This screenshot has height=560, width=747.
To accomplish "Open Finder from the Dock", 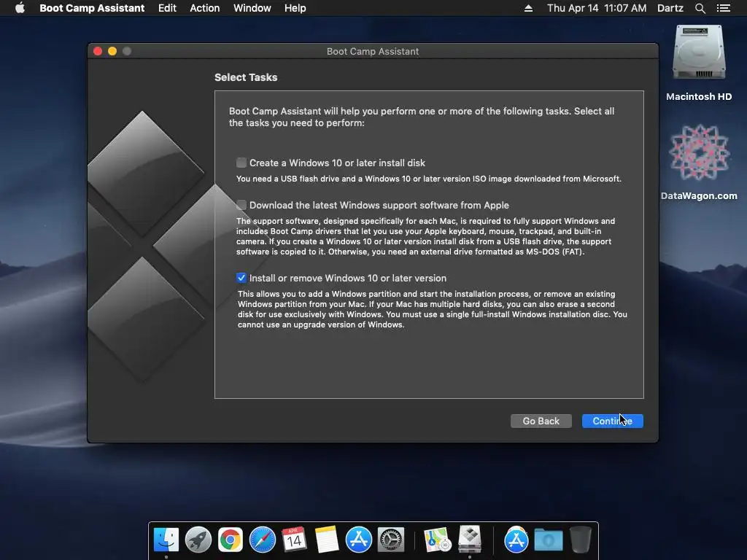I will pyautogui.click(x=166, y=540).
